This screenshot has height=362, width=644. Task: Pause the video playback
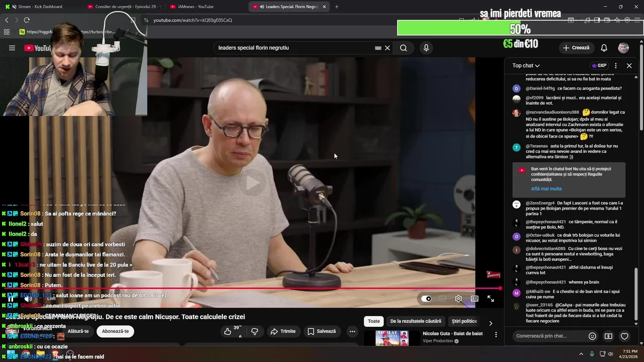coord(11,299)
